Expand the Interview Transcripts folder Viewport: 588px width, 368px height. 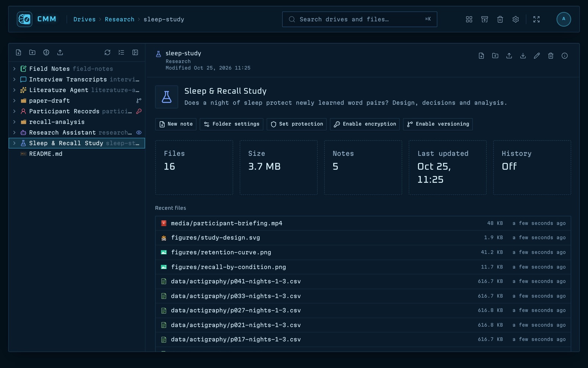[x=14, y=79]
